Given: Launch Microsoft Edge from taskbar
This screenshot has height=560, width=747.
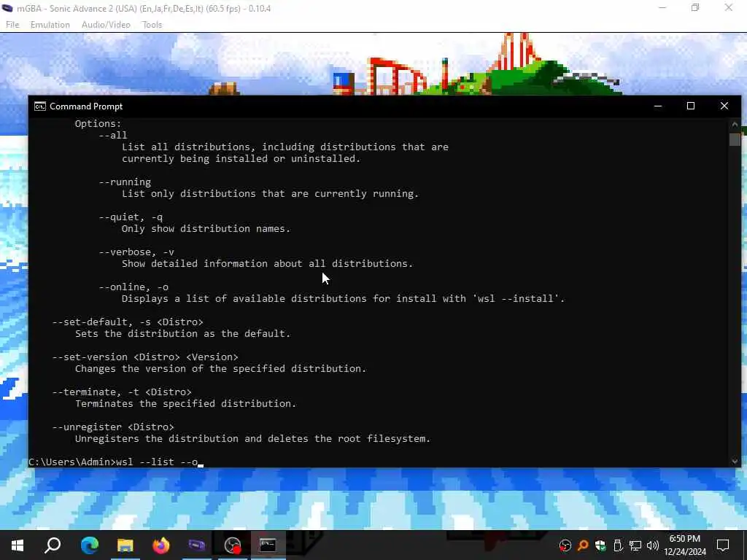Looking at the screenshot, I should pos(89,545).
